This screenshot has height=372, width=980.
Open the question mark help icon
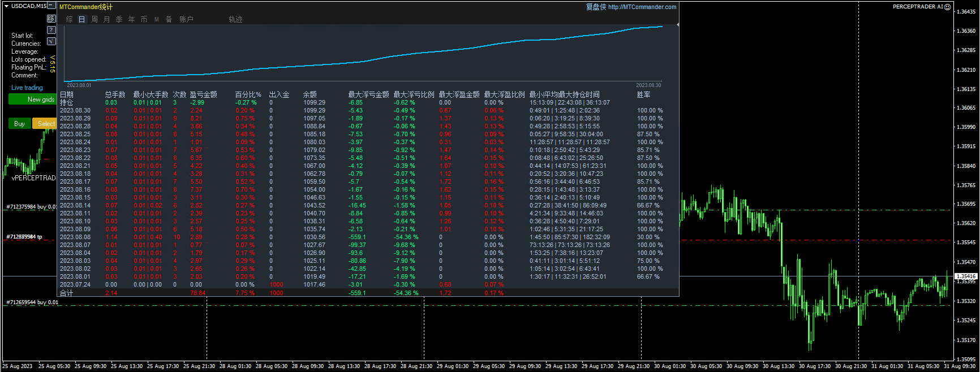point(51,30)
